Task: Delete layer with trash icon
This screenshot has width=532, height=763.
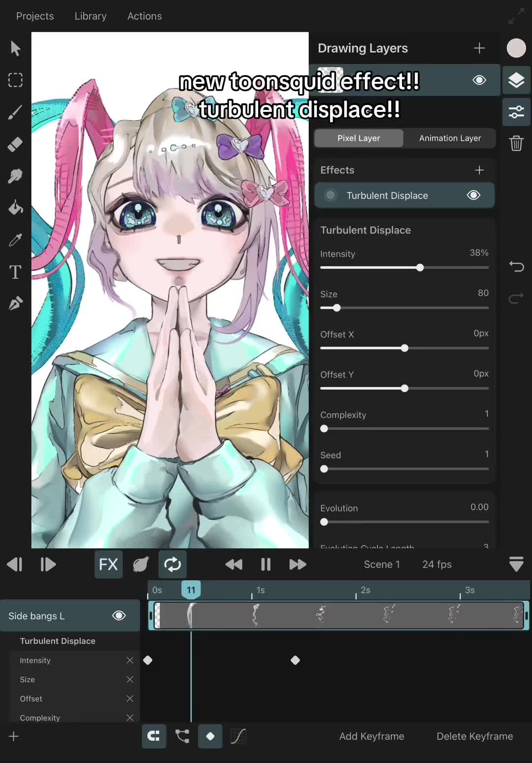Action: click(516, 143)
